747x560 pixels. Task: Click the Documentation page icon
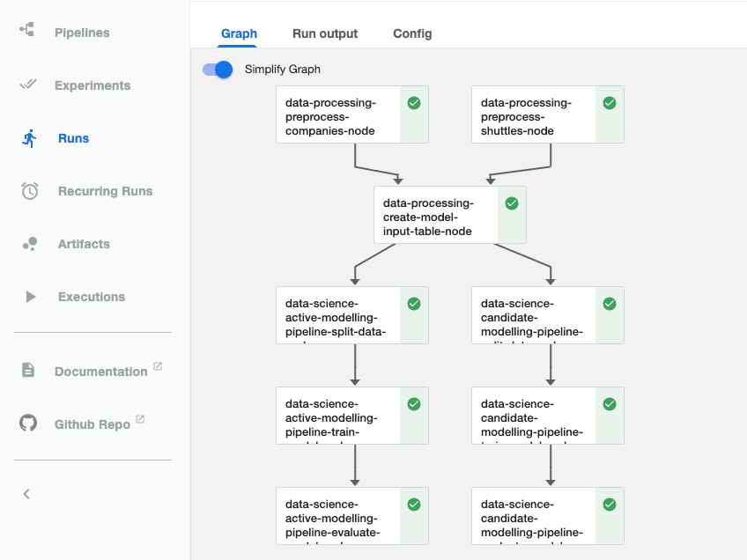click(28, 370)
